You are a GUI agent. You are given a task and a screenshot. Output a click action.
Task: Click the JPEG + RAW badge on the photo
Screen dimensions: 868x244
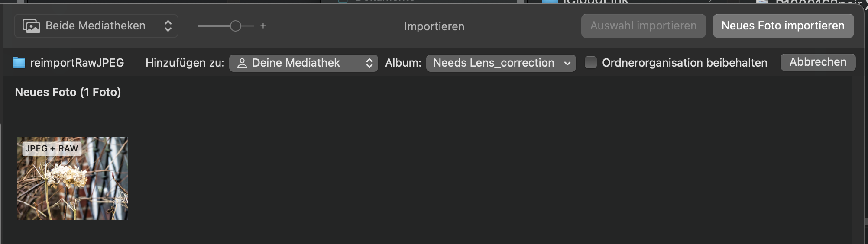52,148
